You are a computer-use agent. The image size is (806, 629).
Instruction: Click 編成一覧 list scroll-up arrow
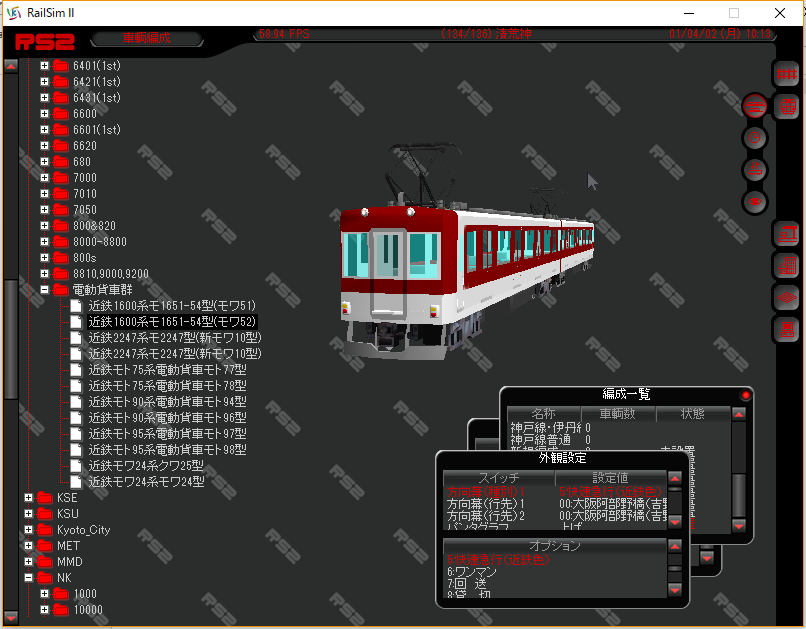[739, 414]
